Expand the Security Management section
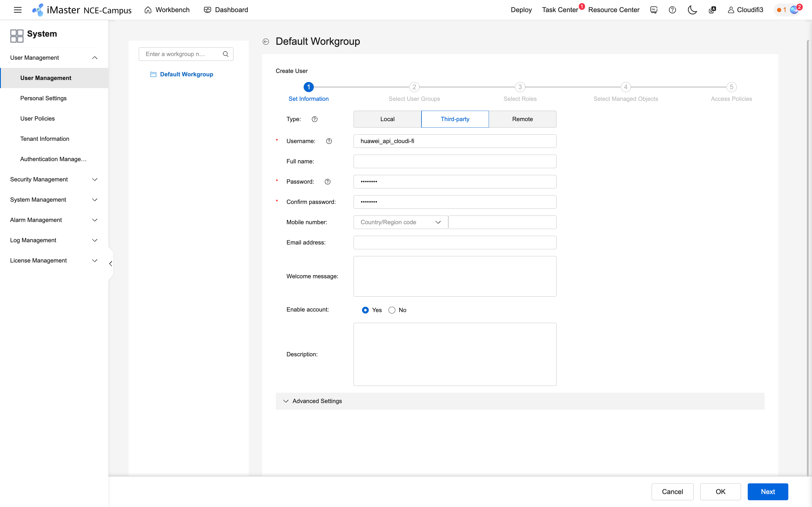812x507 pixels. [39, 179]
